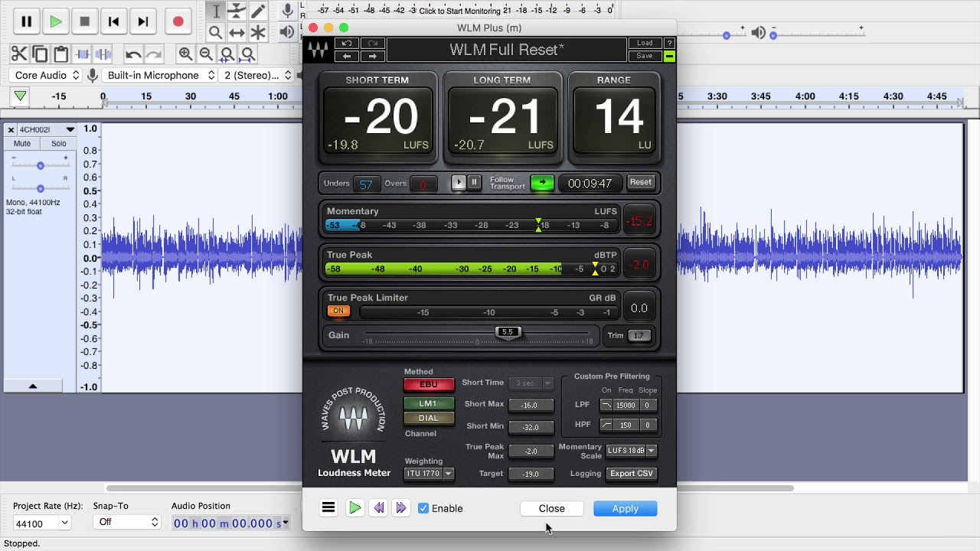Screen dimensions: 980x551
Task: Open the 4CH002I track name menu
Action: [47, 129]
